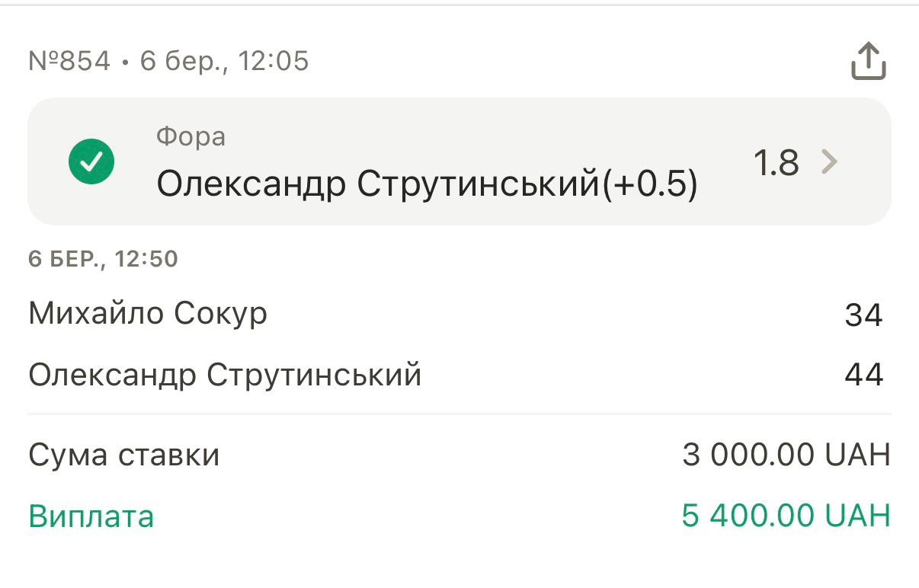The height and width of the screenshot is (588, 919).
Task: Select bet number №854
Action: (69, 61)
